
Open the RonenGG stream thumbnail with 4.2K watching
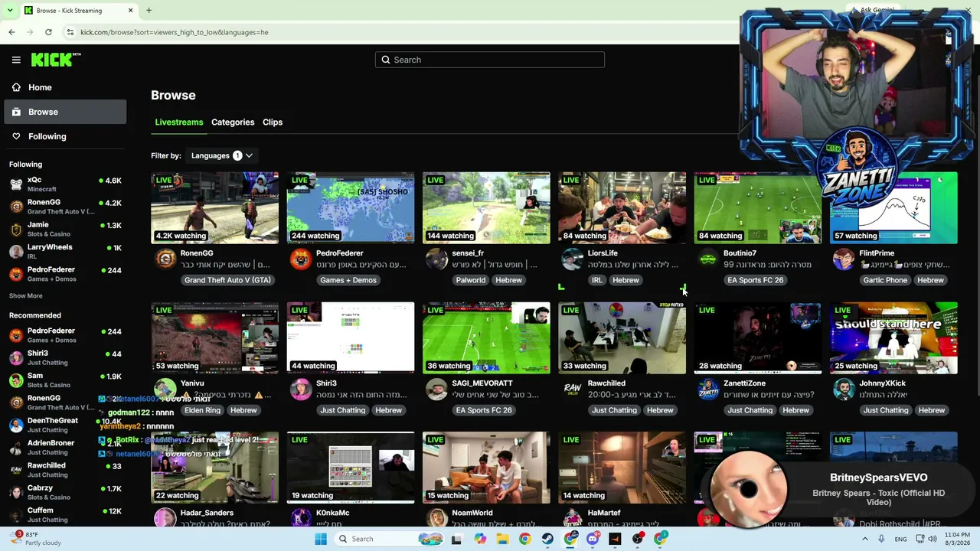[x=215, y=207]
